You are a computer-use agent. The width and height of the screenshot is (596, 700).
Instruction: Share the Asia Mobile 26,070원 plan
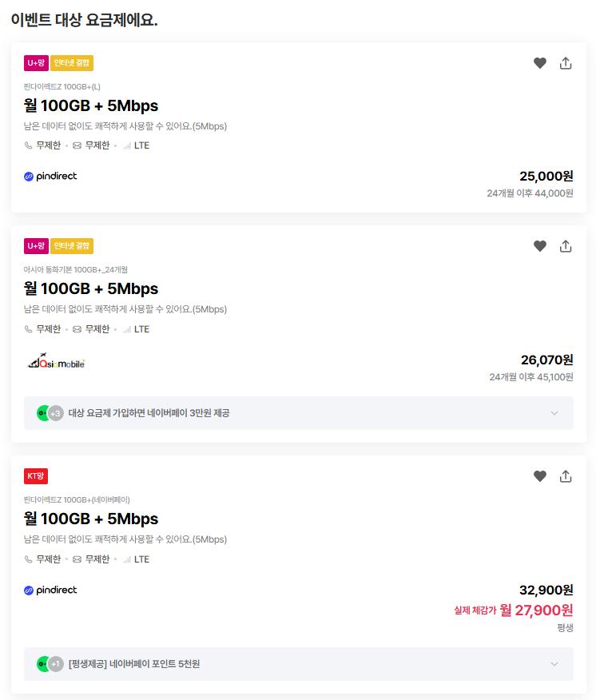click(566, 246)
